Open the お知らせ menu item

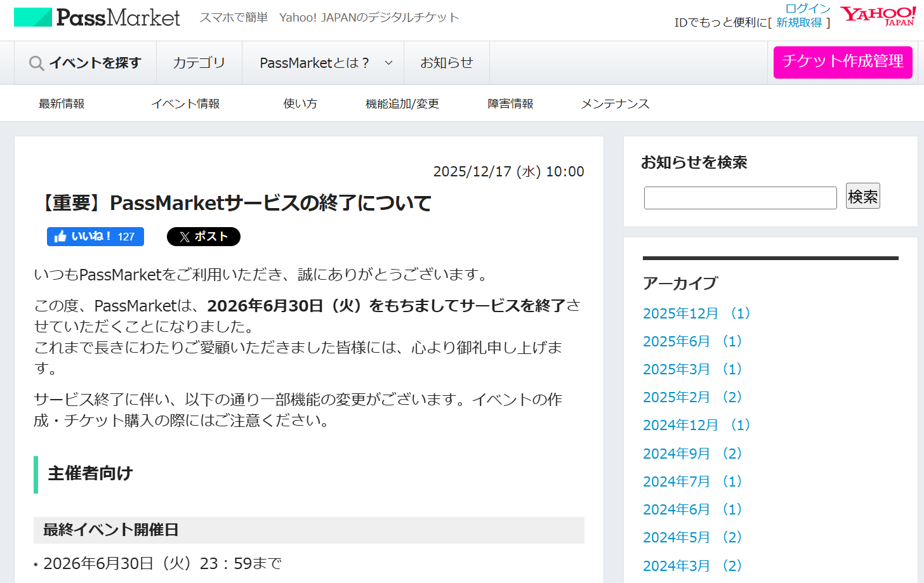tap(446, 63)
